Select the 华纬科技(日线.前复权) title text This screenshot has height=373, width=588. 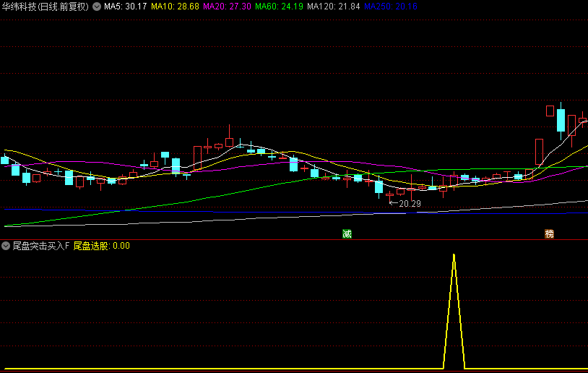point(46,7)
